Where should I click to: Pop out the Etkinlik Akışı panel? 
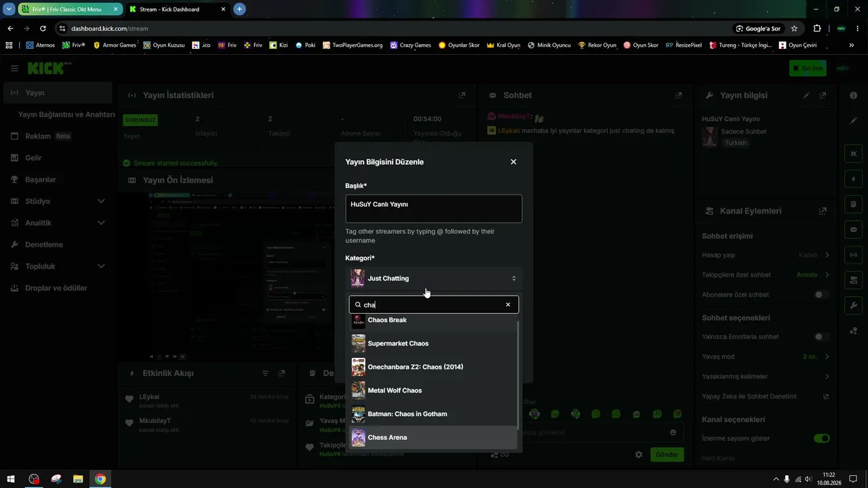coord(281,373)
